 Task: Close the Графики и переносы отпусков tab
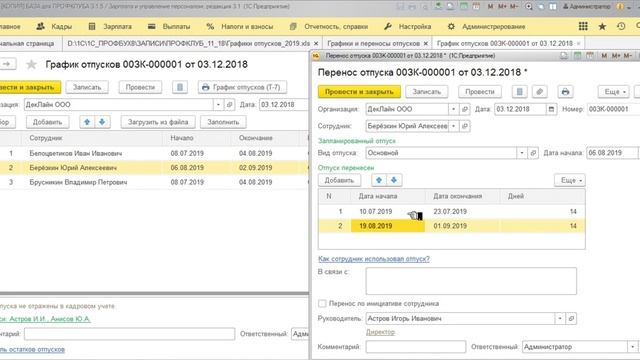pos(426,43)
